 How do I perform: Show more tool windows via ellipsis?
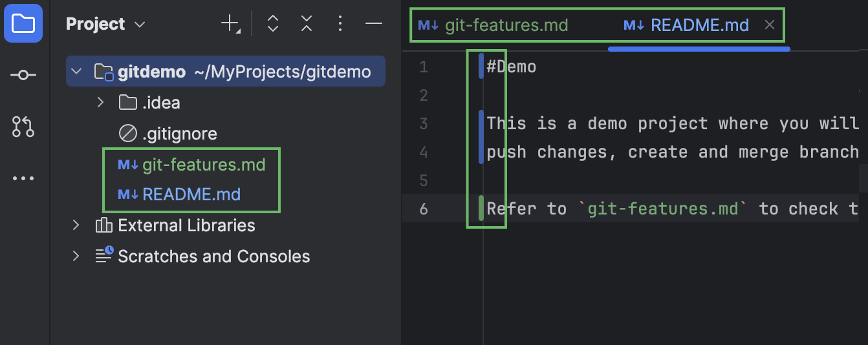click(23, 178)
